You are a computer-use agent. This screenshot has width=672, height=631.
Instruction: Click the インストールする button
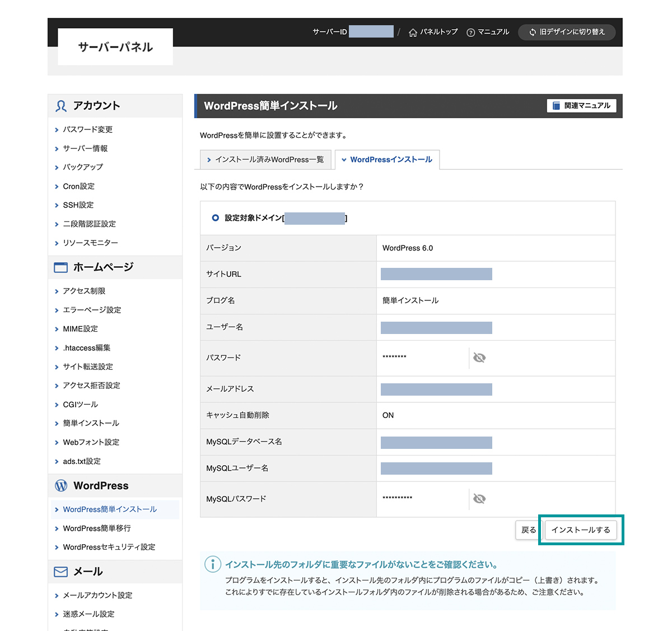[x=581, y=530]
